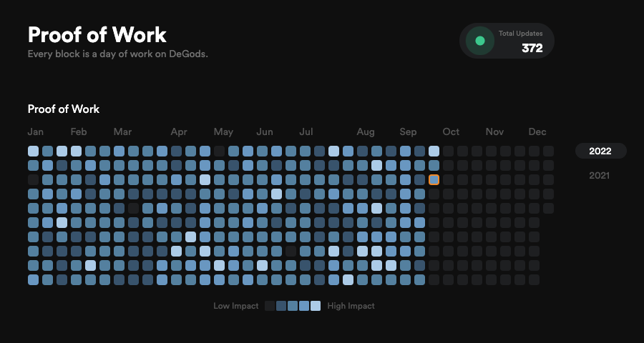Click the Total Updates label
The width and height of the screenshot is (644, 343).
point(520,34)
